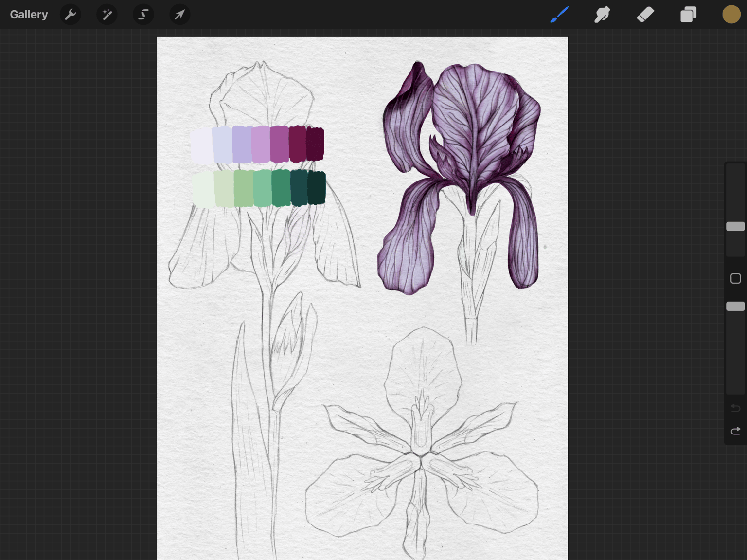Select the Selection S tool
This screenshot has width=747, height=560.
143,15
